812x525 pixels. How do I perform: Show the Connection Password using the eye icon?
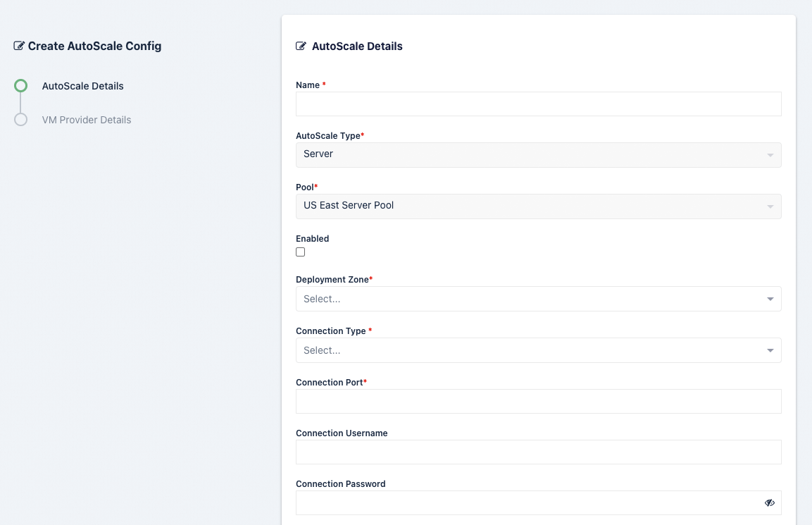pos(769,503)
